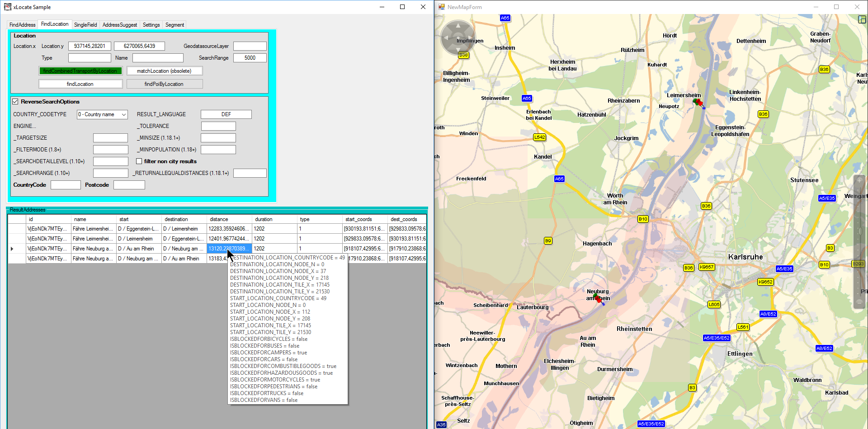
Task: Enable filter non city results checkbox
Action: pyautogui.click(x=139, y=161)
